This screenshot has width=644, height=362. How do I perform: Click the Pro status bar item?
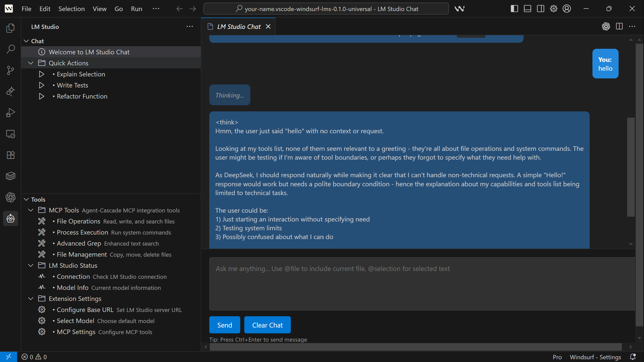(557, 357)
